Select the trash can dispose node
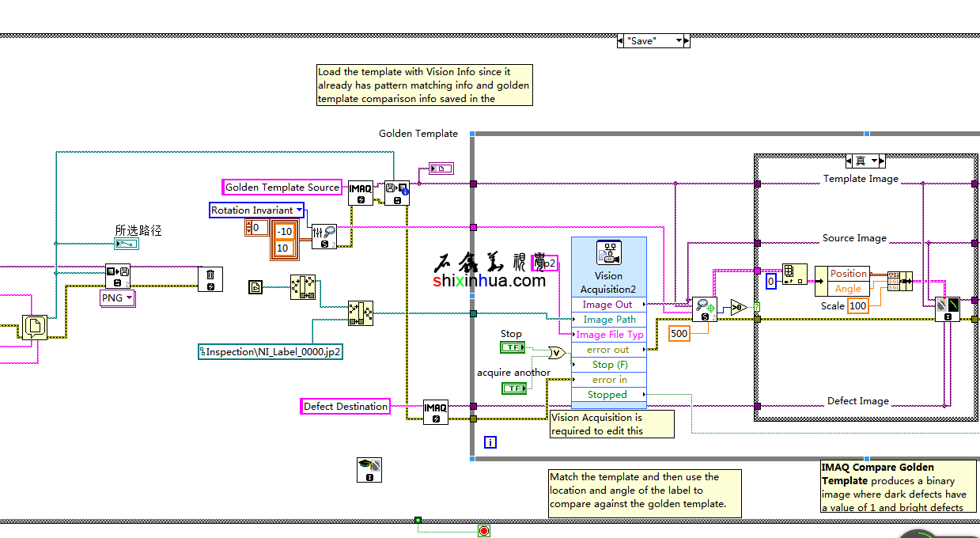Screen dimensions: 980x538 point(210,278)
